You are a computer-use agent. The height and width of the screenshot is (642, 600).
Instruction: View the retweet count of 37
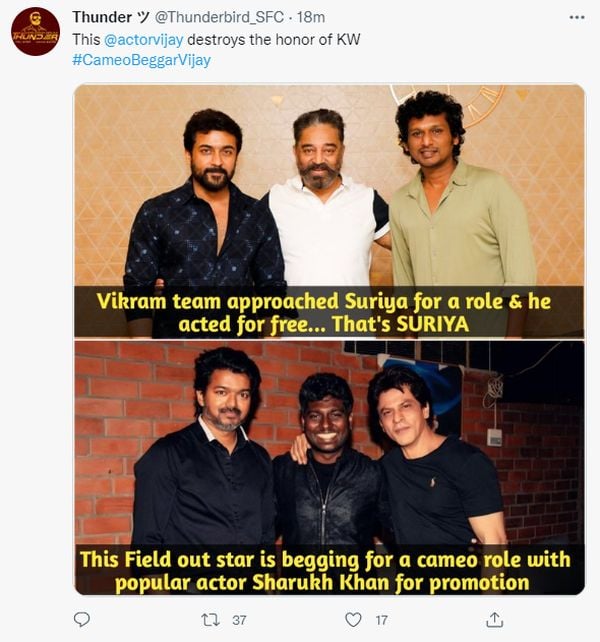point(239,620)
